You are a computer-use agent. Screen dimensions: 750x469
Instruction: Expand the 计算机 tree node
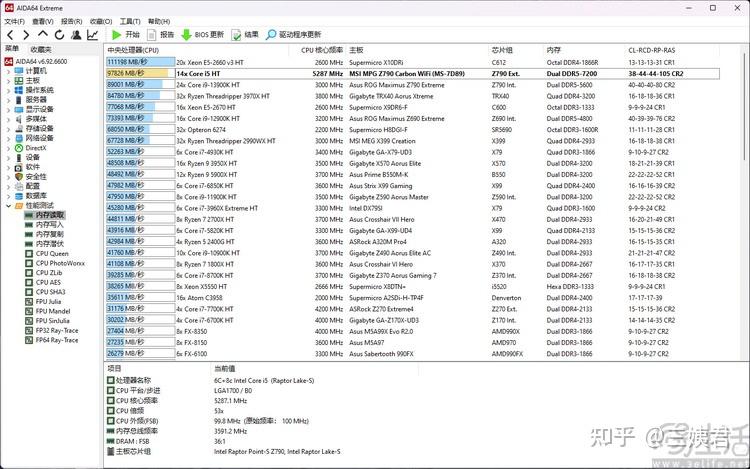click(8, 71)
